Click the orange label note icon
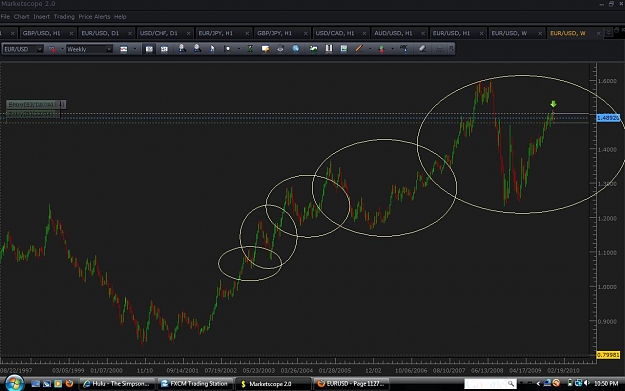 click(x=265, y=49)
